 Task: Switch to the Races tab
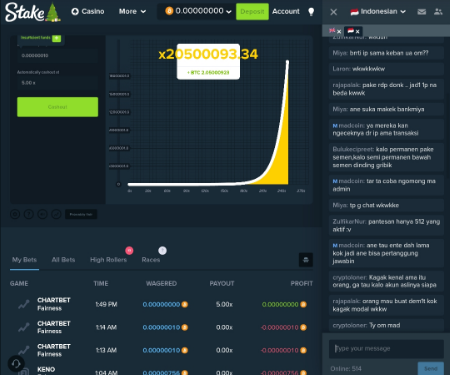[151, 260]
